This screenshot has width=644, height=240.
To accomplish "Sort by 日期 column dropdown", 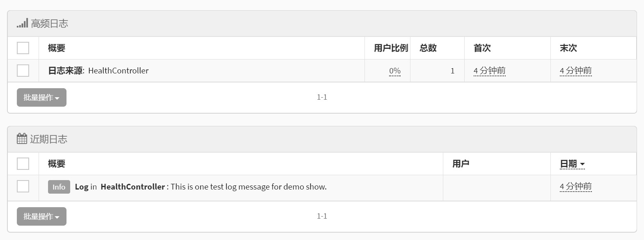I will coord(572,164).
